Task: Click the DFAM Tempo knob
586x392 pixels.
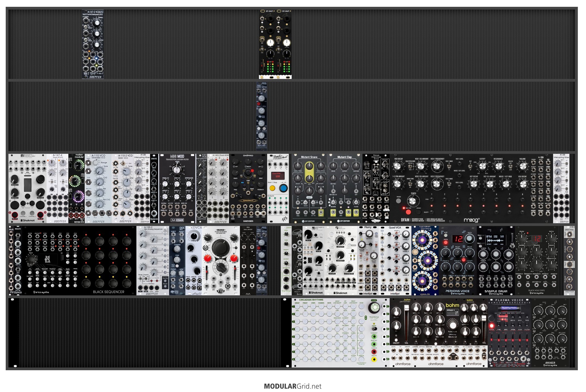Action: (x=413, y=201)
